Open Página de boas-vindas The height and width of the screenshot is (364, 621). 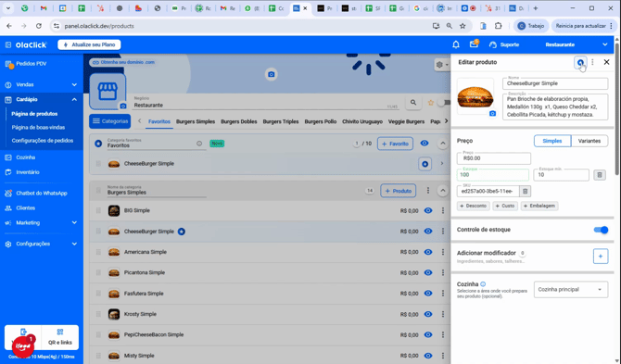(38, 128)
